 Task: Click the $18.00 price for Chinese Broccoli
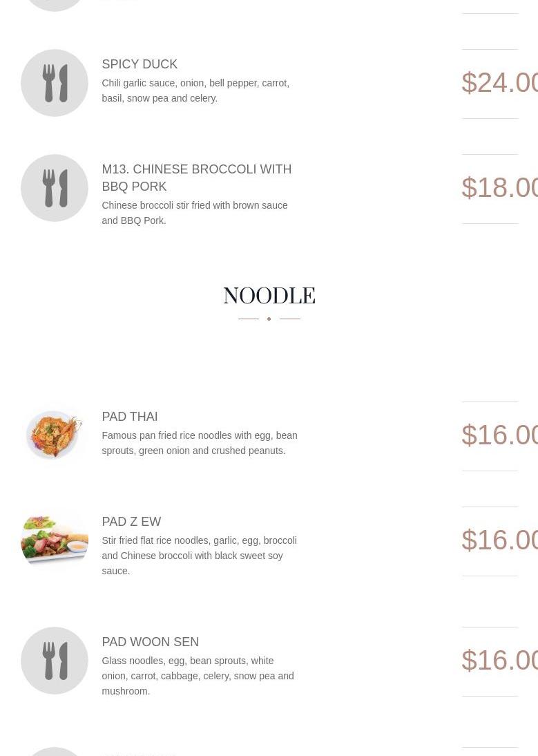pos(499,188)
